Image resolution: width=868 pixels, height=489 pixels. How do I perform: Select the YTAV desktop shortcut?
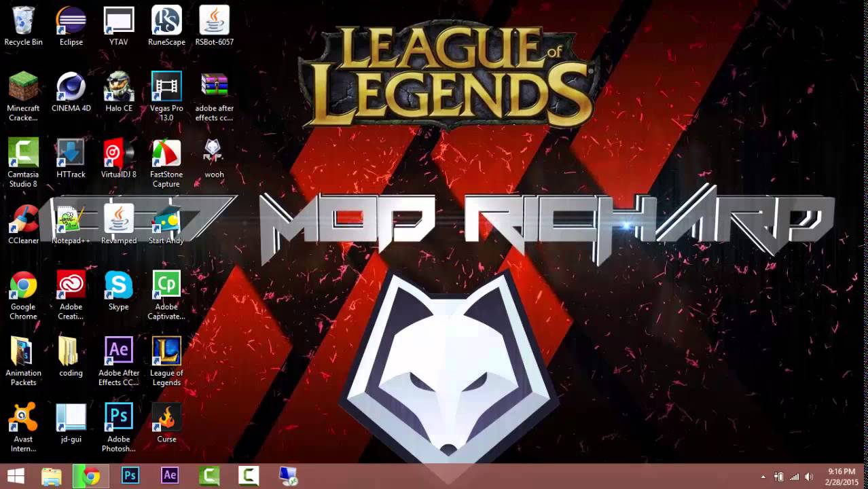pos(119,26)
